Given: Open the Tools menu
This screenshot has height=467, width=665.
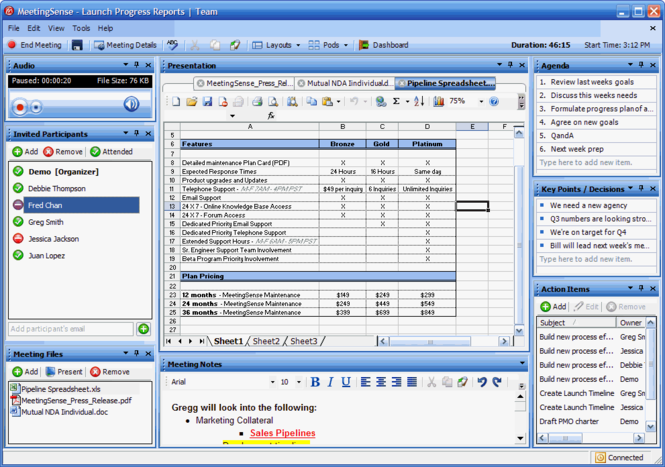Looking at the screenshot, I should point(81,28).
